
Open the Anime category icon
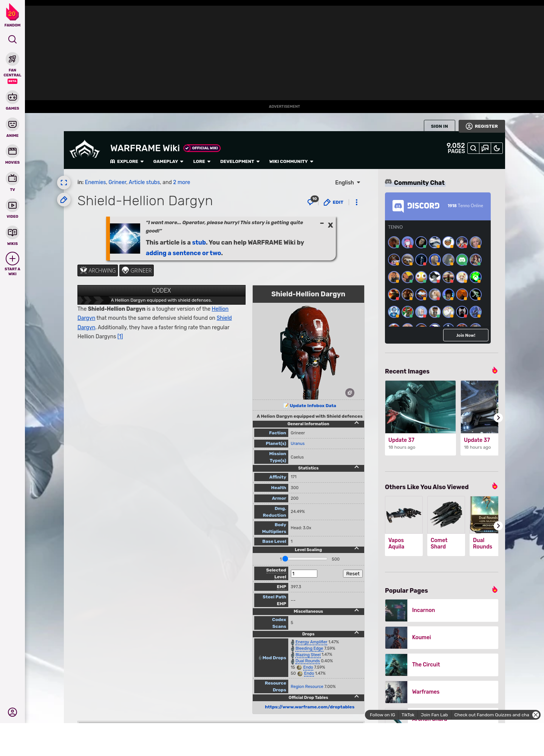(12, 124)
